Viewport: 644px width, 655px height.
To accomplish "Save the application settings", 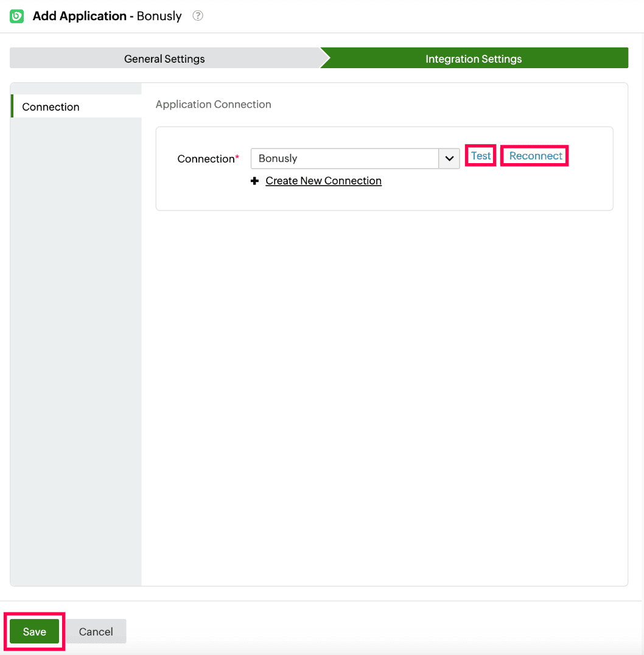I will [x=34, y=631].
